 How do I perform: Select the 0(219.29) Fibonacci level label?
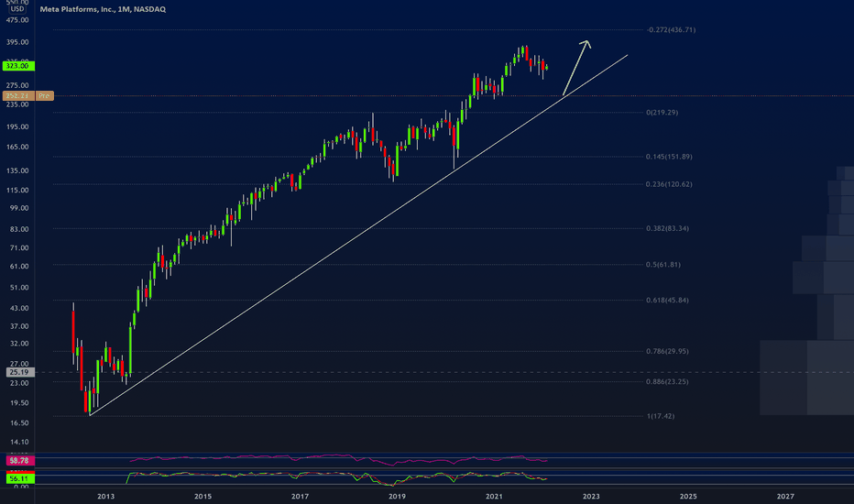pyautogui.click(x=662, y=112)
